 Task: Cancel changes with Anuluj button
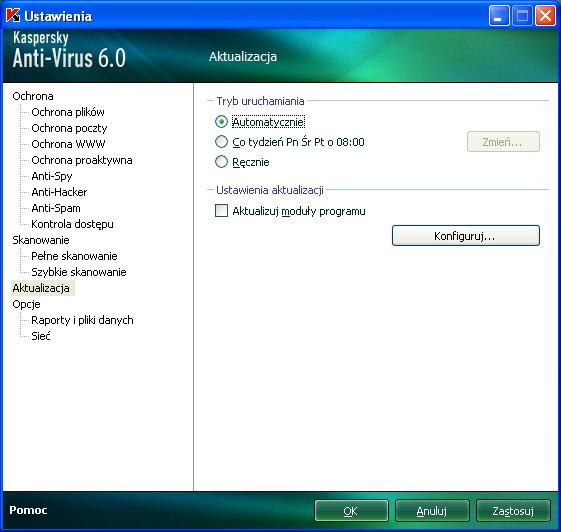click(x=432, y=511)
